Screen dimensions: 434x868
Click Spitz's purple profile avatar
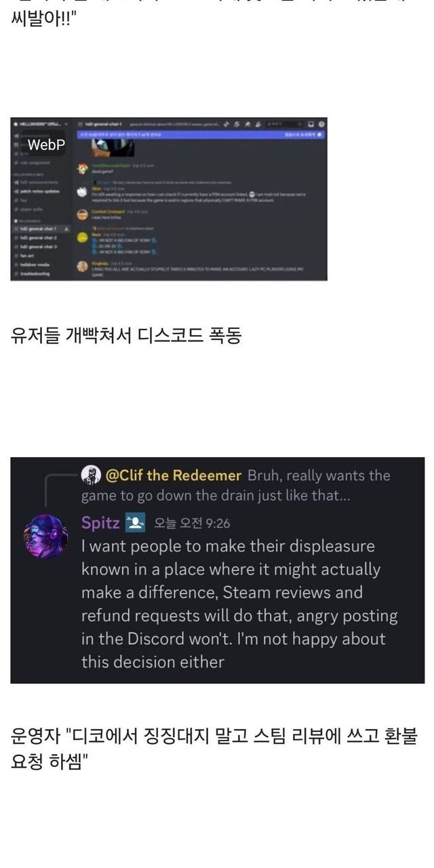pos(45,536)
